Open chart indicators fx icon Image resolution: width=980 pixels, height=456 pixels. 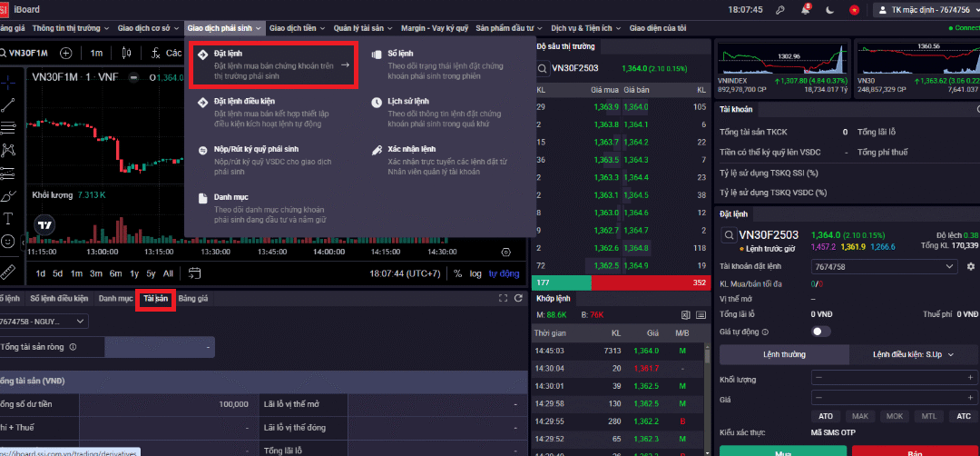click(x=157, y=53)
